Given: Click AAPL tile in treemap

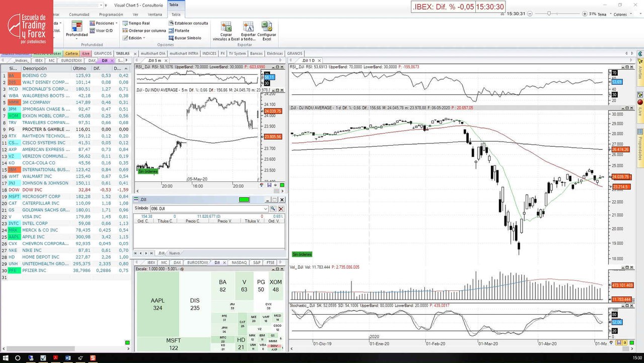Looking at the screenshot, I should (x=158, y=304).
